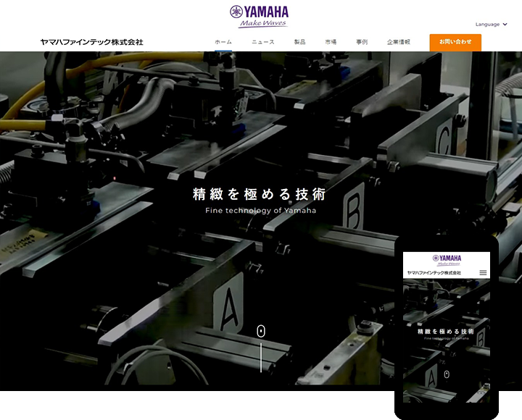
Task: Click the phone mockup hero heading
Action: point(446,332)
